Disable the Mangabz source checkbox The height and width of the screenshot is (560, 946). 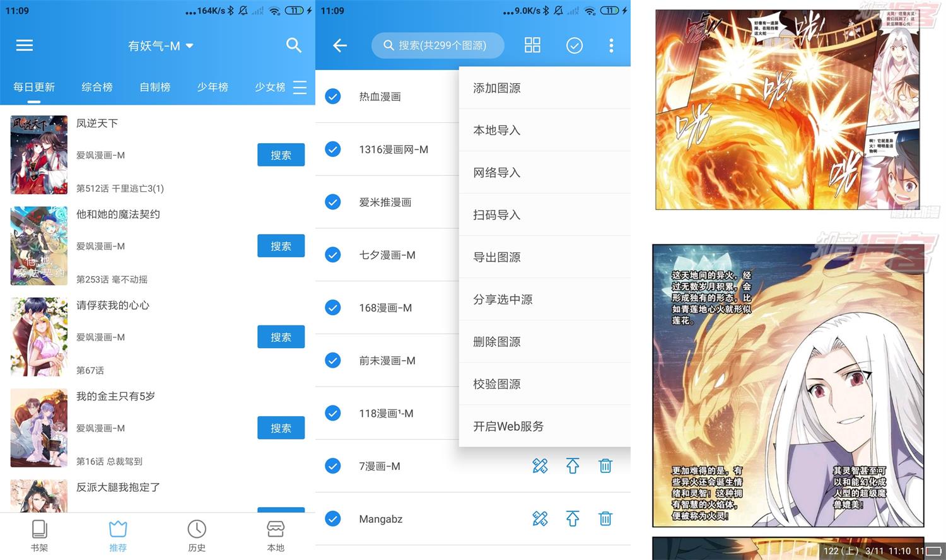[x=333, y=518]
